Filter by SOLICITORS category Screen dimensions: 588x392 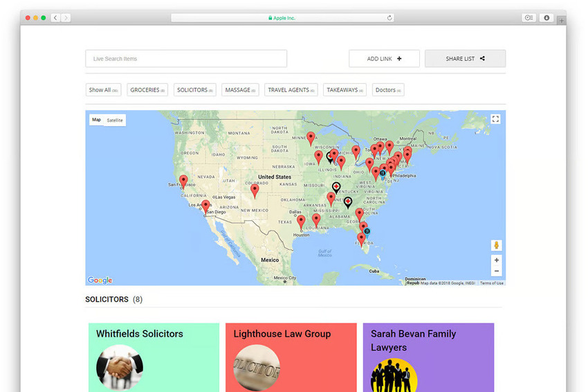tap(194, 90)
